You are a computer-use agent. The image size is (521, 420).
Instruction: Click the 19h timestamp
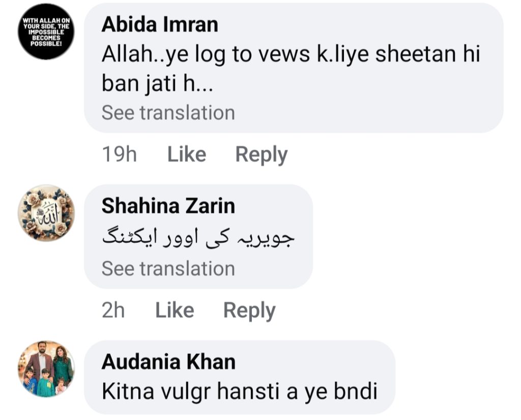tap(120, 155)
